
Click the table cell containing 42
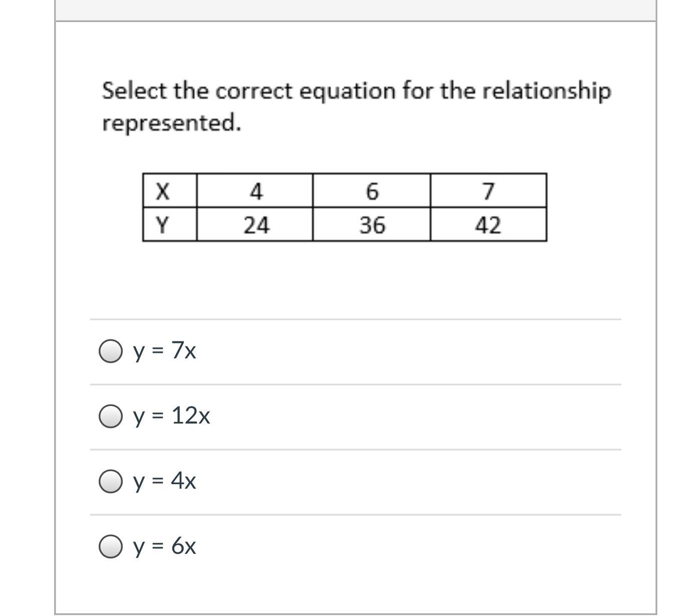488,225
